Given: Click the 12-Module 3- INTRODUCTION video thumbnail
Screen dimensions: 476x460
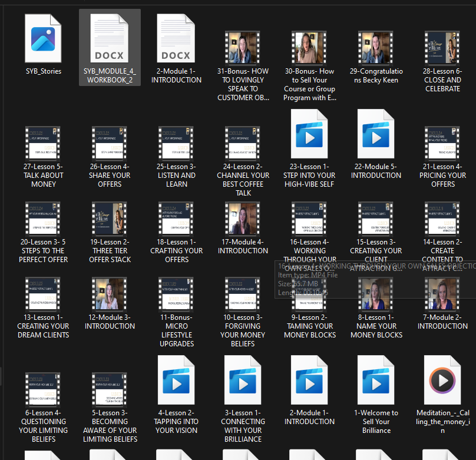Looking at the screenshot, I should tap(110, 293).
